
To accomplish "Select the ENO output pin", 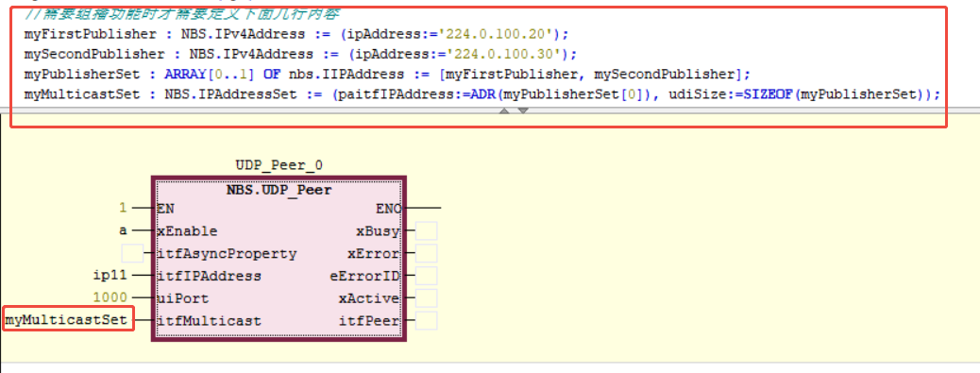I will pyautogui.click(x=388, y=208).
